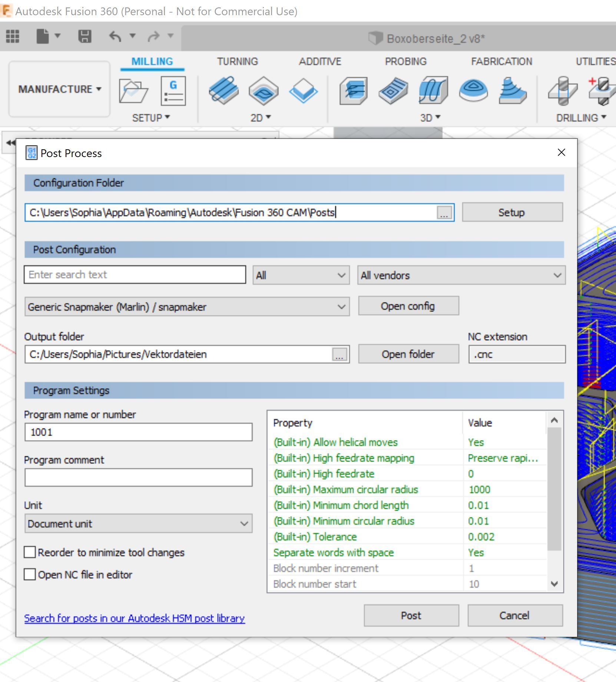This screenshot has height=682, width=616.
Task: Select the 3D Adaptive Clearing icon
Action: (x=354, y=91)
